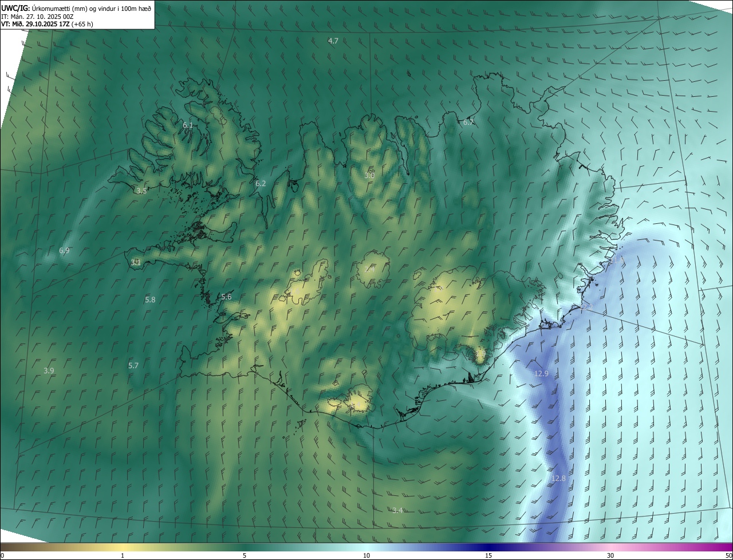The width and height of the screenshot is (733, 560).
Task: Click the 6.9 value off the west coast
Action: coord(64,250)
